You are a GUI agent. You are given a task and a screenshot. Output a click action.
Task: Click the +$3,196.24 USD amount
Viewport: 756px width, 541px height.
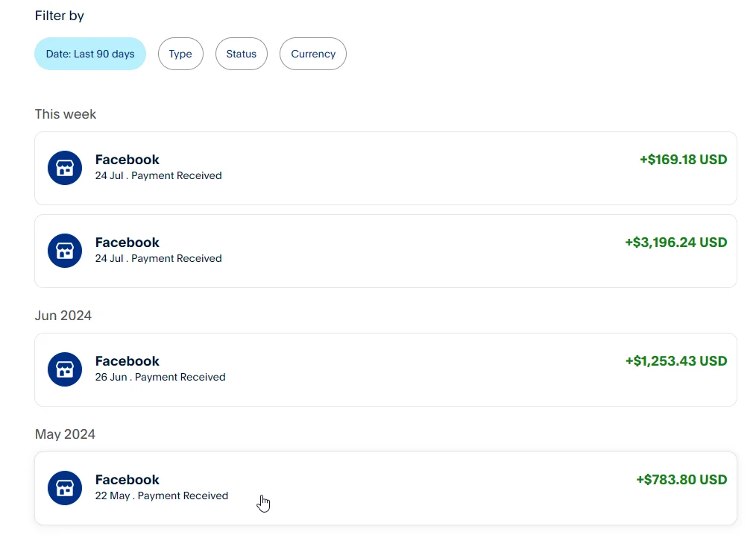[x=676, y=243]
